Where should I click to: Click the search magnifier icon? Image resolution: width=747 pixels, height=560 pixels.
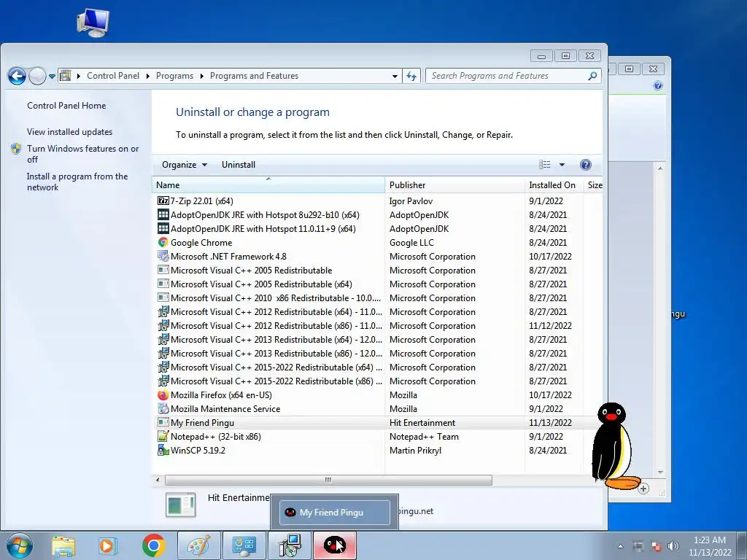pos(592,76)
